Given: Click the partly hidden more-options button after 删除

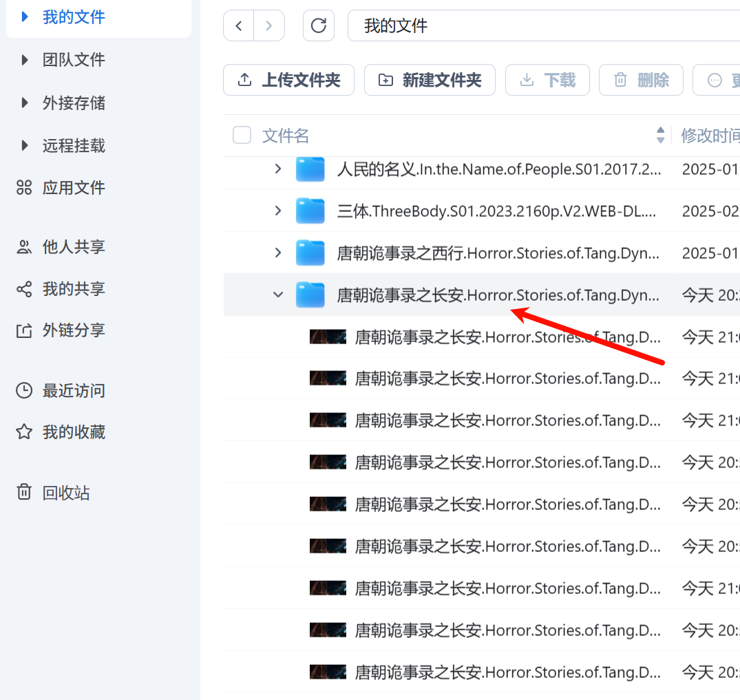Looking at the screenshot, I should (x=717, y=80).
